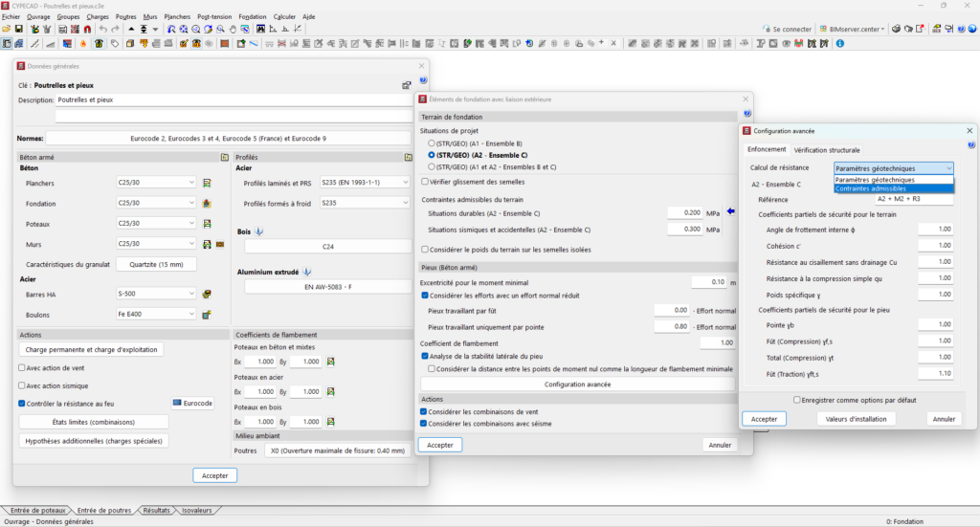The image size is (980, 527).
Task: Open the Calculer menu
Action: [x=284, y=17]
